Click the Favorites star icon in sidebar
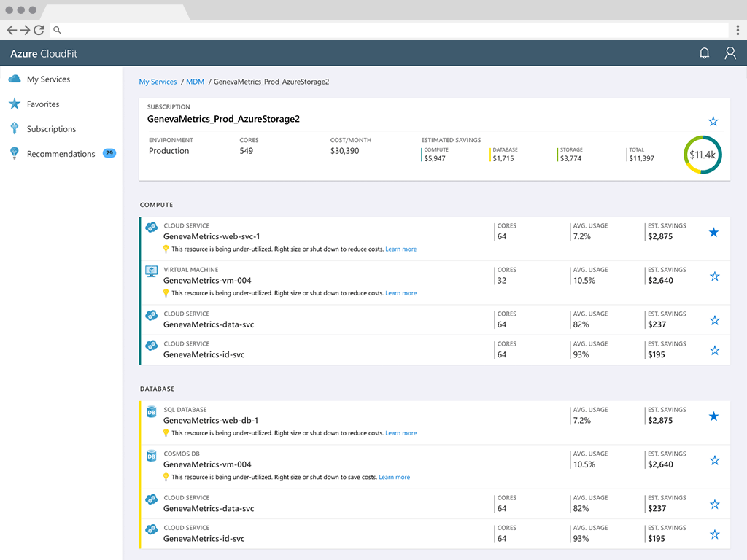The image size is (747, 560). [15, 104]
